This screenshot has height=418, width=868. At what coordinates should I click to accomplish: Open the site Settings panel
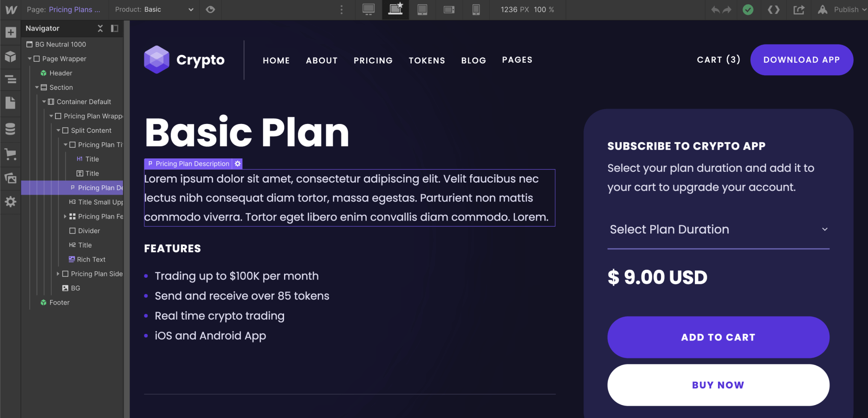pos(10,202)
